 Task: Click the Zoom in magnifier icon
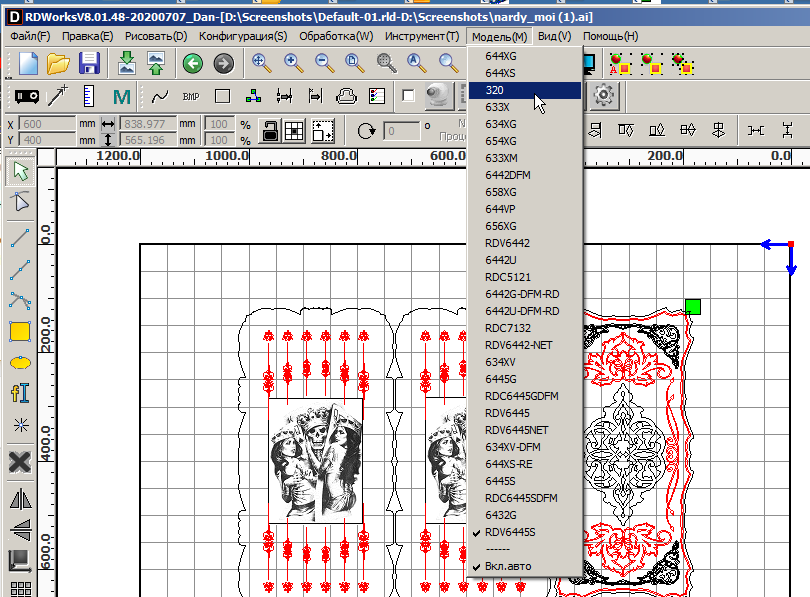(294, 63)
